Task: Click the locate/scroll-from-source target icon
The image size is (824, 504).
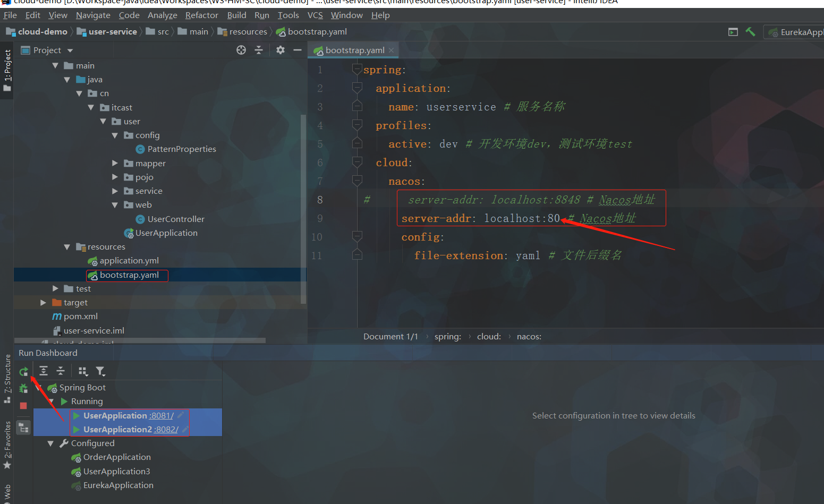Action: tap(241, 50)
